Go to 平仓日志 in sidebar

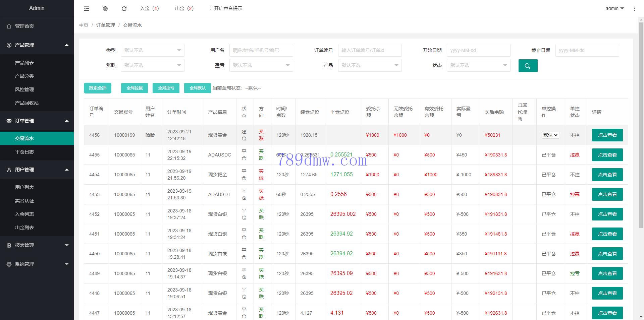click(24, 152)
